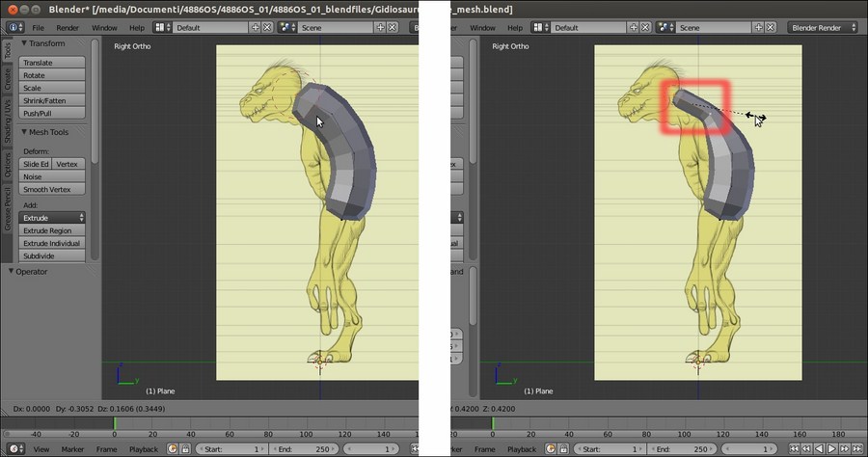Screen dimensions: 868x457
Task: Click the Rotate button
Action: (52, 75)
